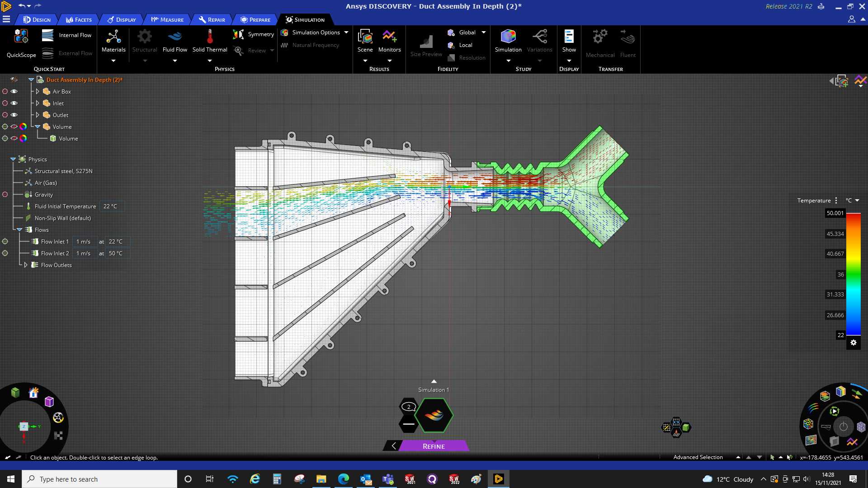Toggle visibility of Volume component
Image resolution: width=868 pixels, height=488 pixels.
pyautogui.click(x=14, y=127)
